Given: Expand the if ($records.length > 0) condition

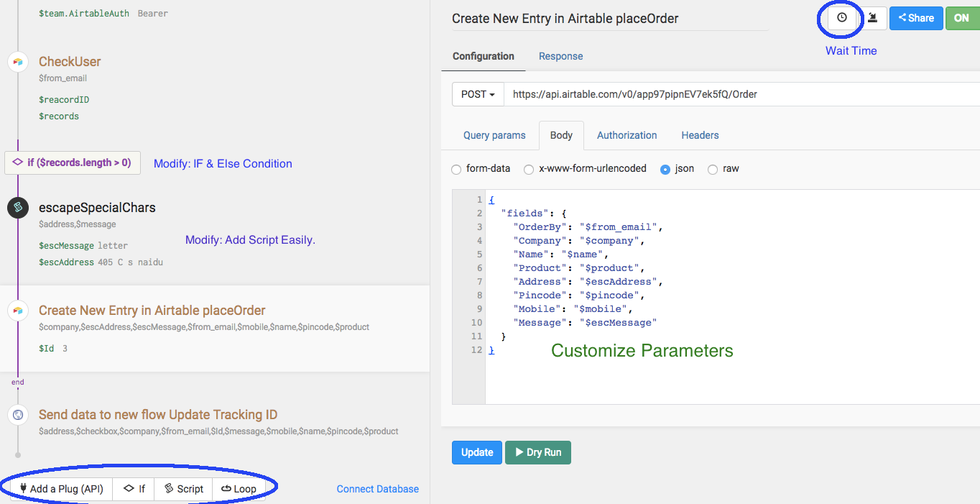Looking at the screenshot, I should click(73, 162).
